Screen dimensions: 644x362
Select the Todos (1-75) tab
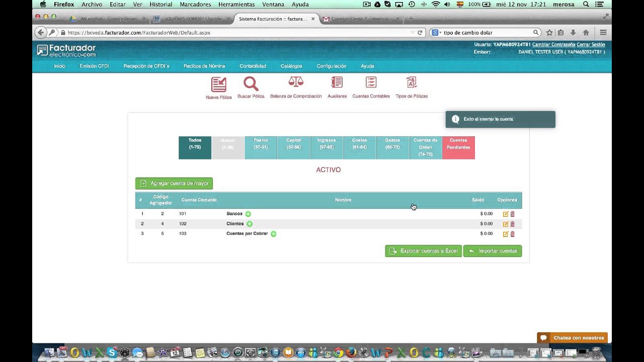[195, 148]
